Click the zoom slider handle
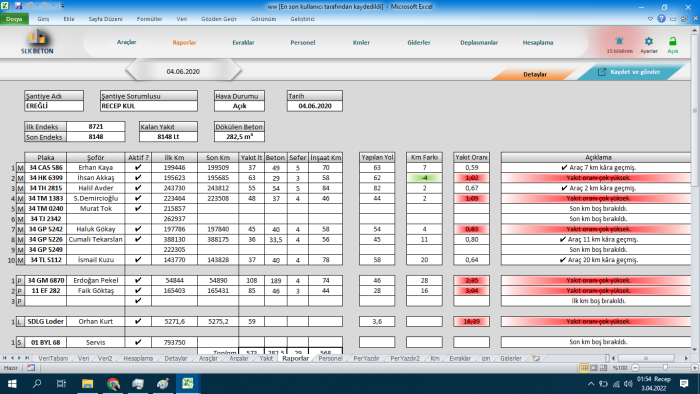This screenshot has height=394, width=700. (x=665, y=368)
